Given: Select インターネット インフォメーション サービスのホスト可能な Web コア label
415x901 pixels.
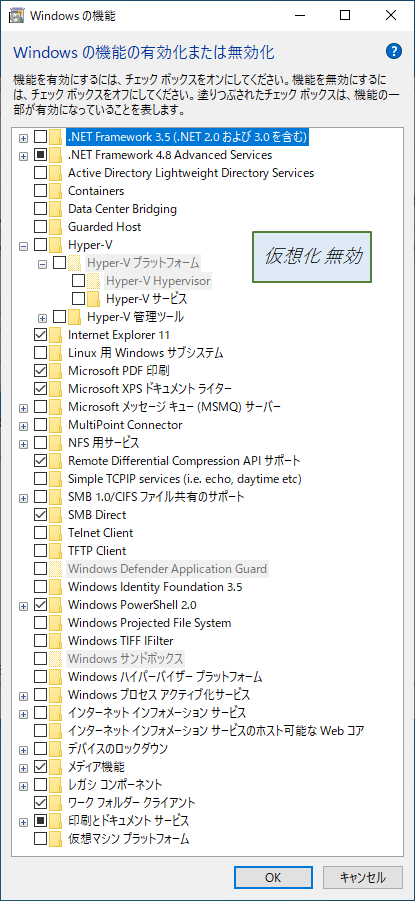Looking at the screenshot, I should click(216, 731).
